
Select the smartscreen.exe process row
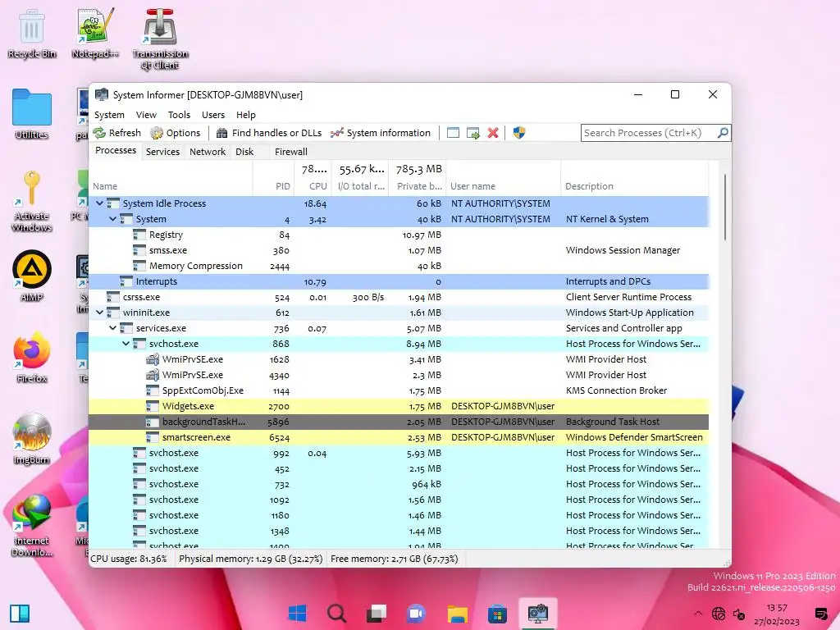pos(399,437)
